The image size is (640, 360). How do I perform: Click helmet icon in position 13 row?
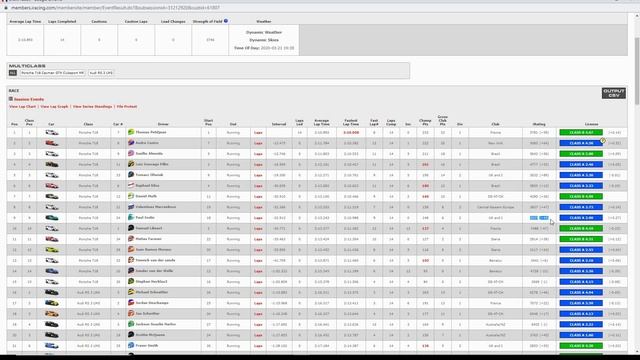pyautogui.click(x=131, y=260)
